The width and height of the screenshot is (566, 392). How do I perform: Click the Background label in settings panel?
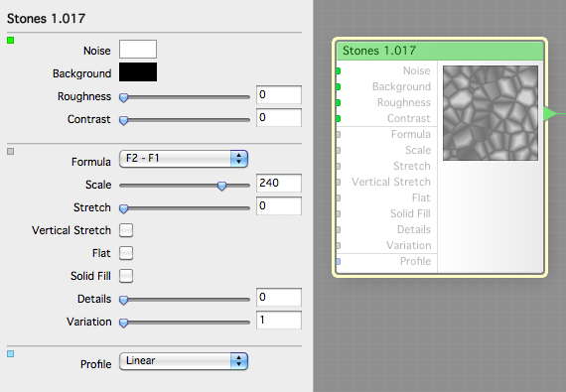tap(82, 73)
